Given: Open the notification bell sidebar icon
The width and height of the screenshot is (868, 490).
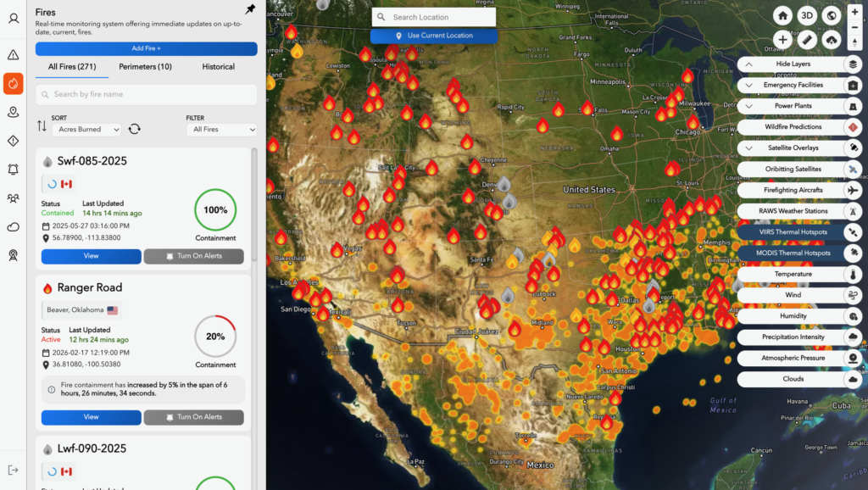Looking at the screenshot, I should (14, 170).
